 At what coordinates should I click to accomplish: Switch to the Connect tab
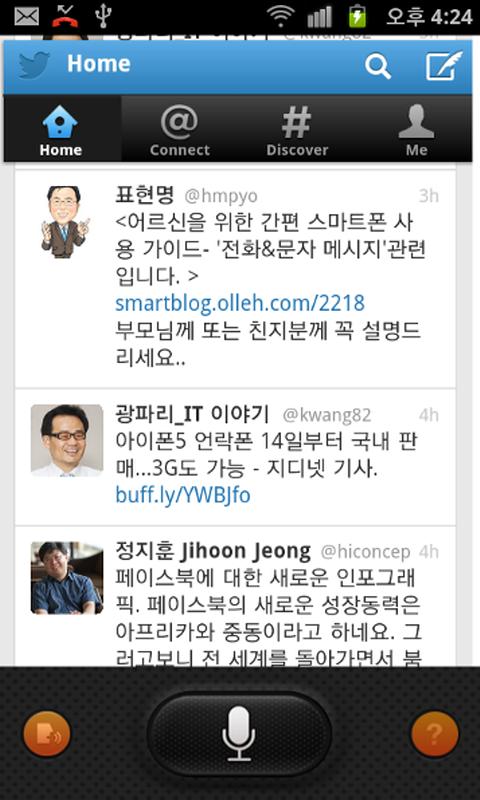[180, 130]
